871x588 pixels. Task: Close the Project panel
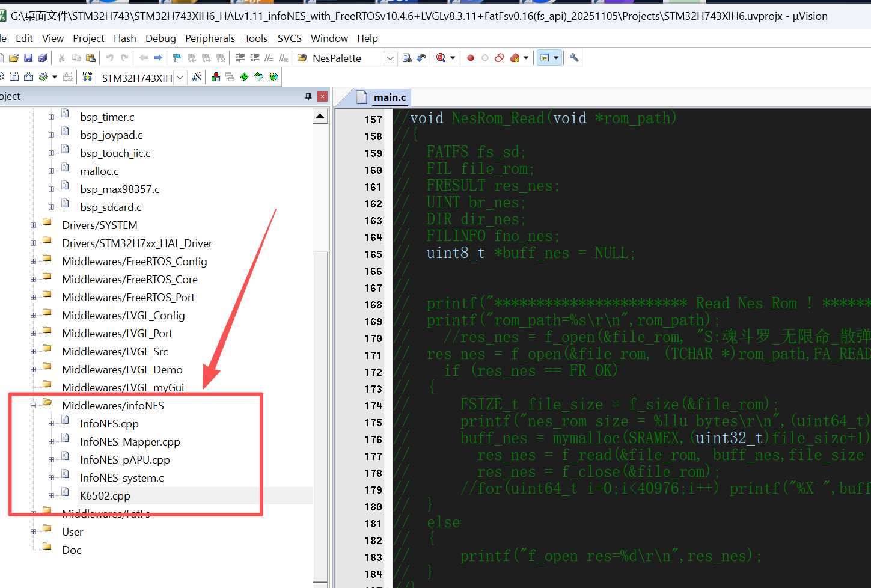pyautogui.click(x=323, y=96)
